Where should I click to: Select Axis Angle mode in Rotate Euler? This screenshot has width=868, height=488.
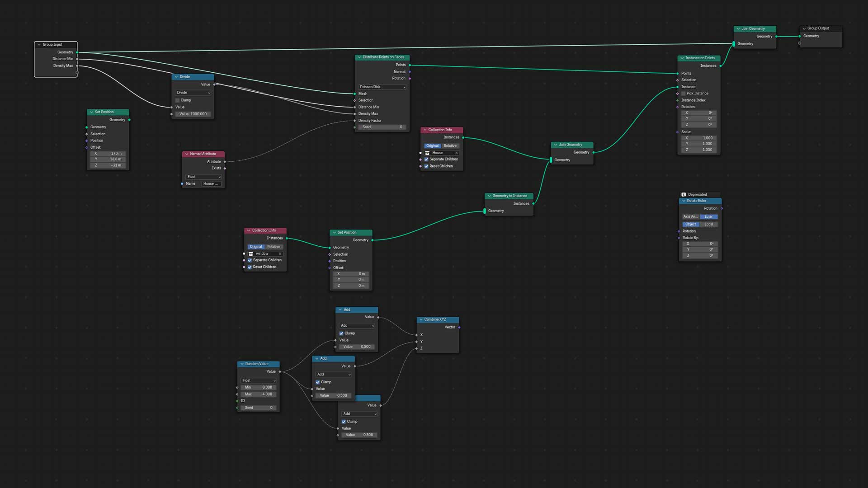click(690, 217)
